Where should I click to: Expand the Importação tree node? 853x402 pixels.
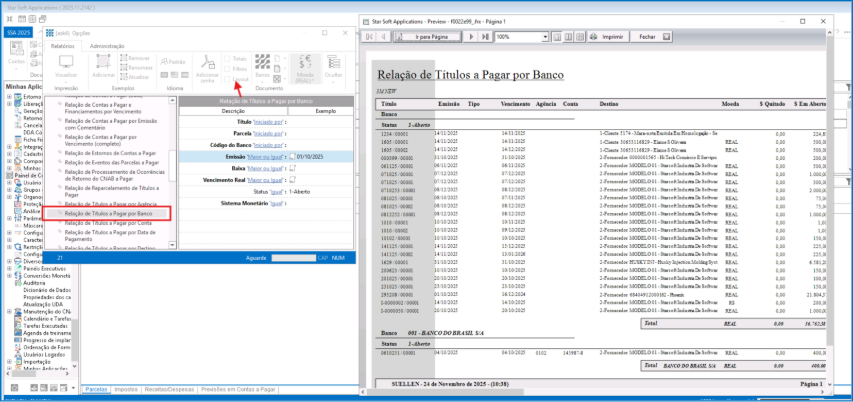9,363
